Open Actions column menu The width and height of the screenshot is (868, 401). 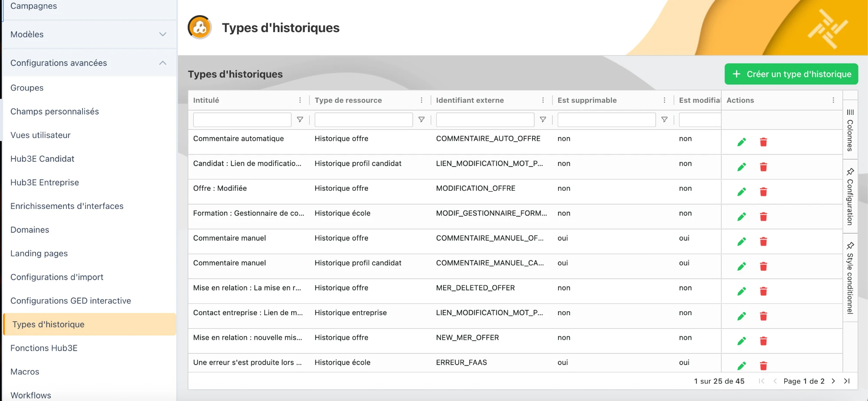(x=833, y=100)
